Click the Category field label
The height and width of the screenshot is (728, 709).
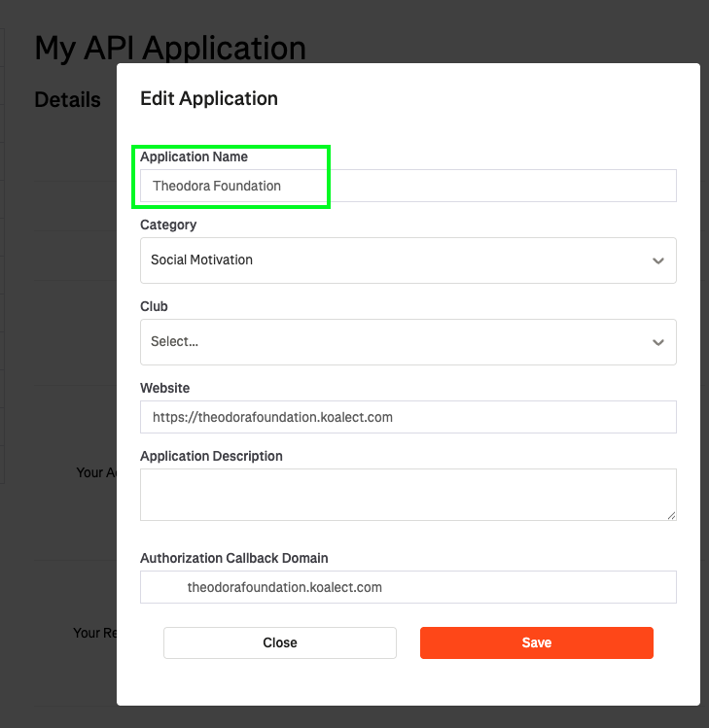(168, 225)
